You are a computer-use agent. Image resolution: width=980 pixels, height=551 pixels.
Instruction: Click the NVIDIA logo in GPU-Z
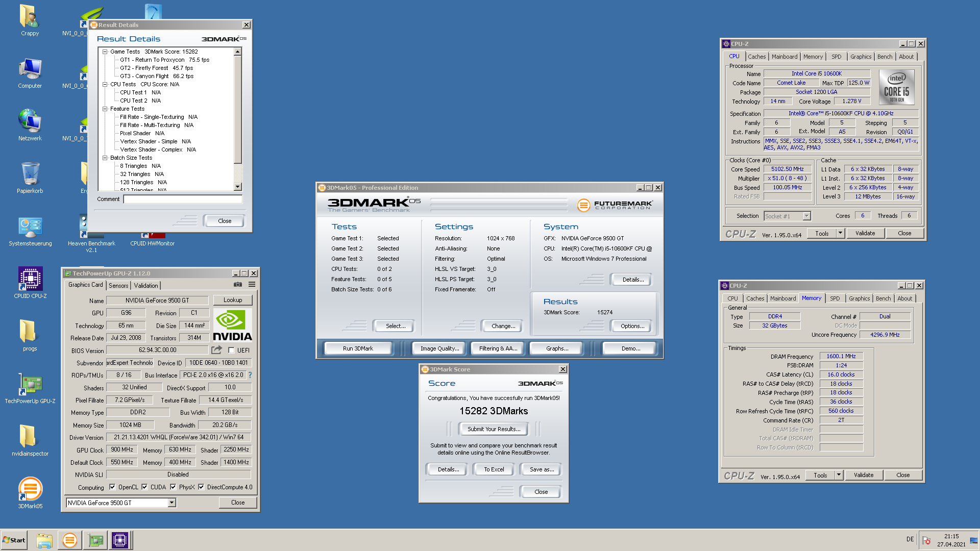coord(232,325)
